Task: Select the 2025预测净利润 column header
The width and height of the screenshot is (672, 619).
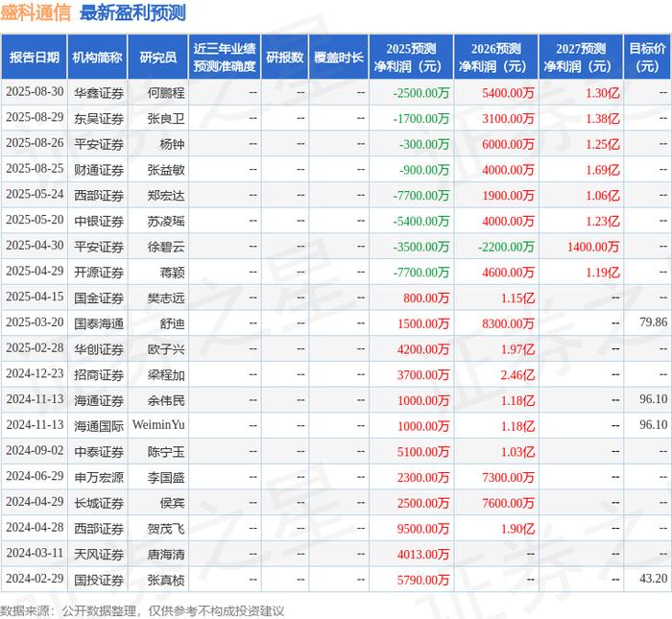Action: 411,57
